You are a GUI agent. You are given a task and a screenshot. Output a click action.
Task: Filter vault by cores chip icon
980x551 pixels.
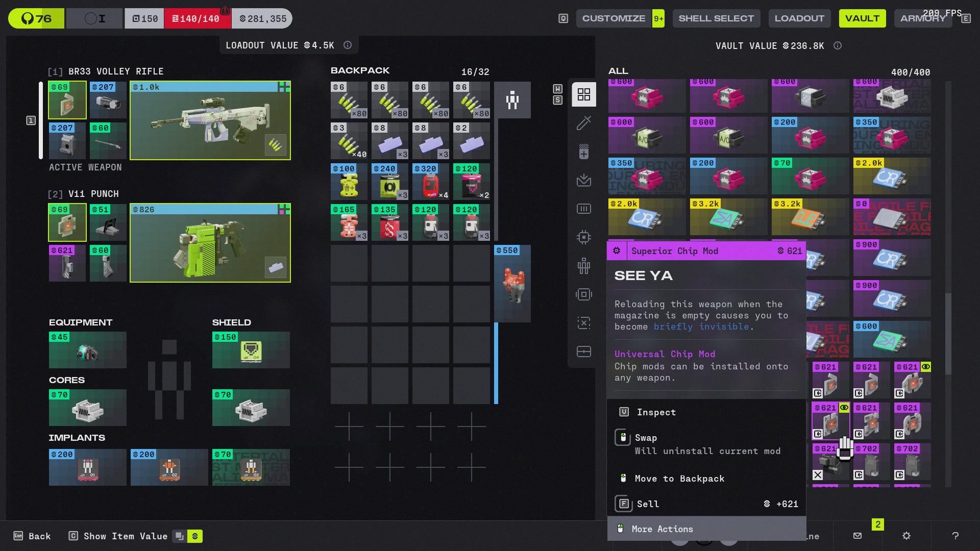click(x=584, y=237)
